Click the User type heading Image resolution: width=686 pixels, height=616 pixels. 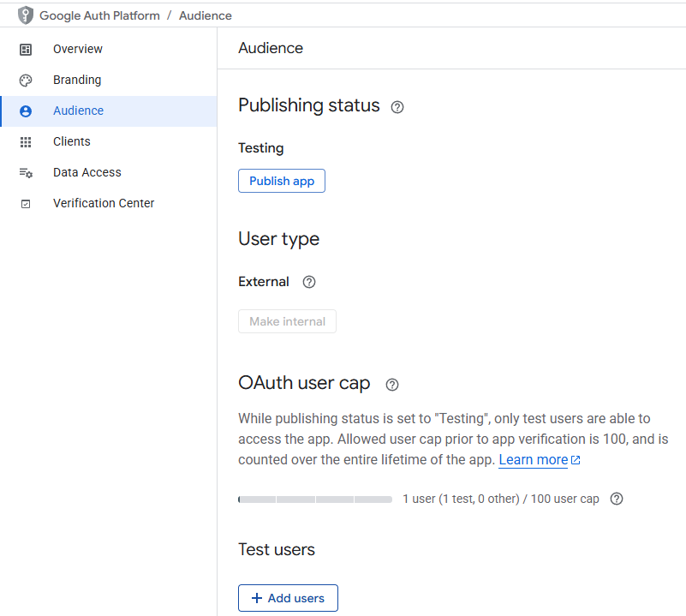278,240
